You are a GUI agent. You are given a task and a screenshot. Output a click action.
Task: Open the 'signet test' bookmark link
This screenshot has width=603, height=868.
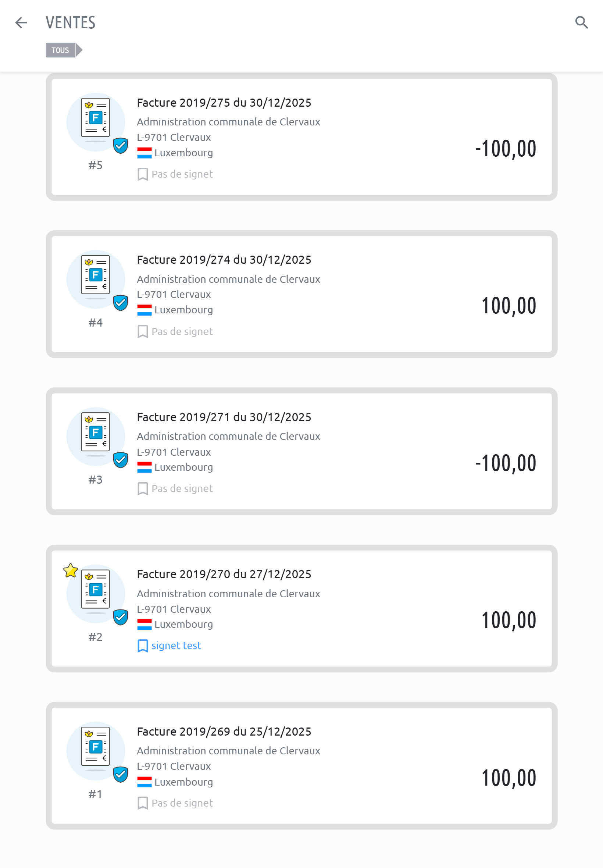tap(176, 645)
